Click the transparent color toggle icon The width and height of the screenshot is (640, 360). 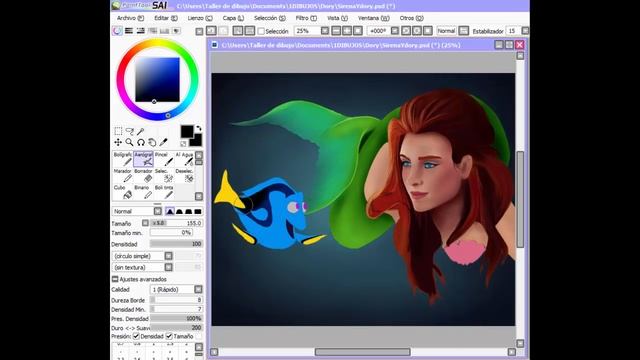tap(184, 144)
